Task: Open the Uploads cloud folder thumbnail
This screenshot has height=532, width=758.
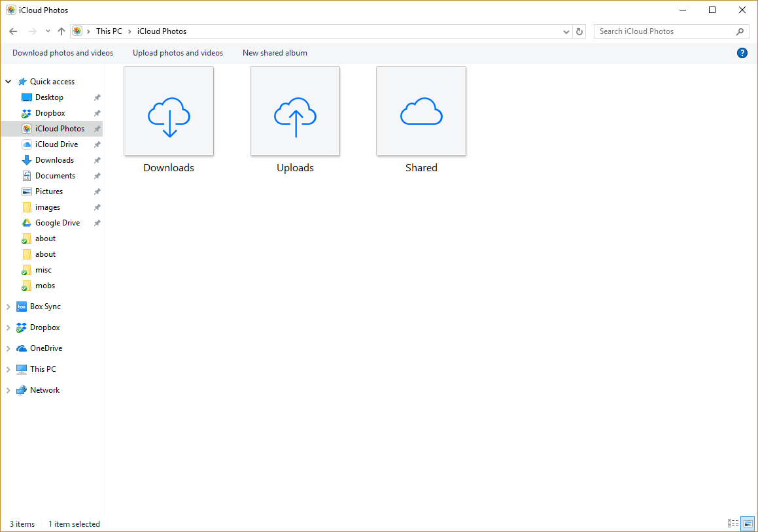Action: (x=295, y=112)
